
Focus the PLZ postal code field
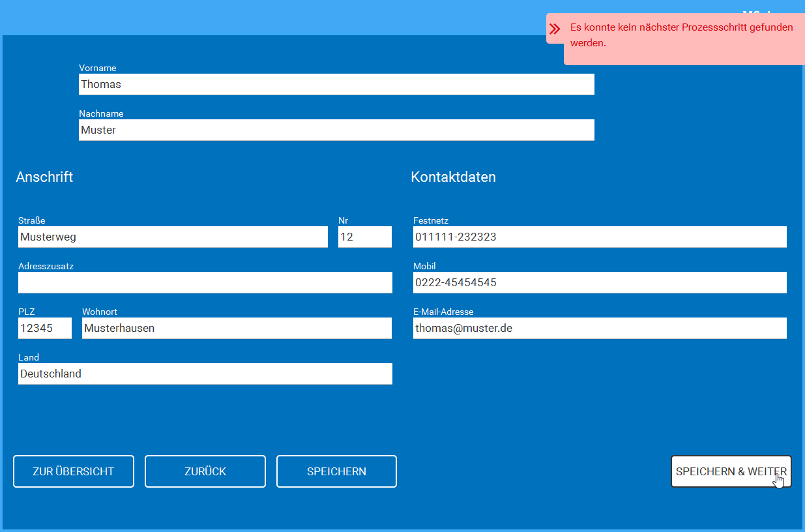tap(44, 328)
